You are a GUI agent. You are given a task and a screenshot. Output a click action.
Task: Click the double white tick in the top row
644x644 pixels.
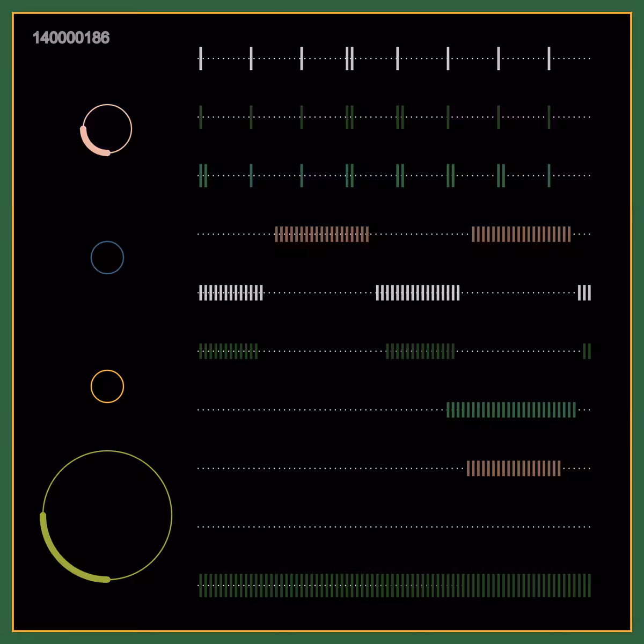pos(350,58)
